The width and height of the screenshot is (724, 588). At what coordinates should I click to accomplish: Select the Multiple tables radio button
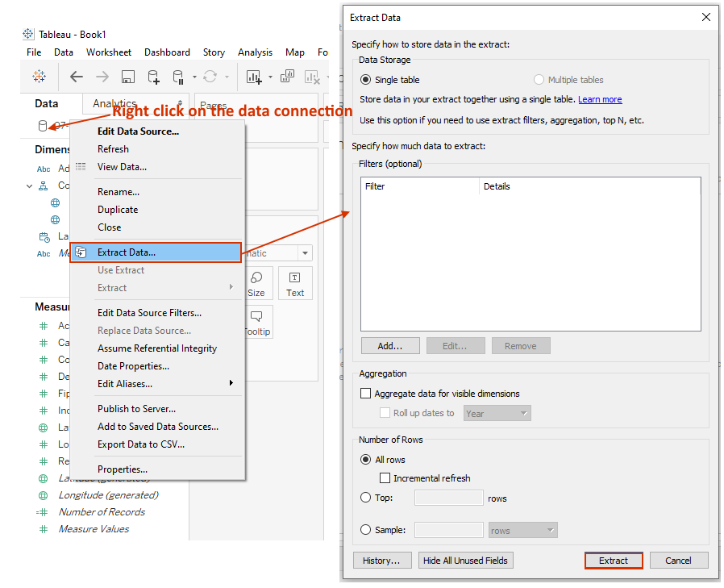coord(539,79)
